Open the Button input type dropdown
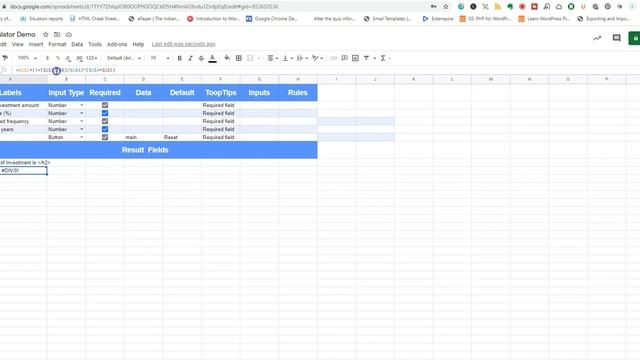 point(82,137)
